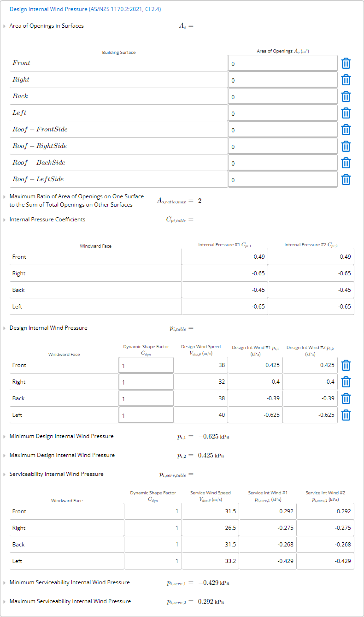This screenshot has width=364, height=617.
Task: Click the Area of Openings column header
Action: point(282,51)
